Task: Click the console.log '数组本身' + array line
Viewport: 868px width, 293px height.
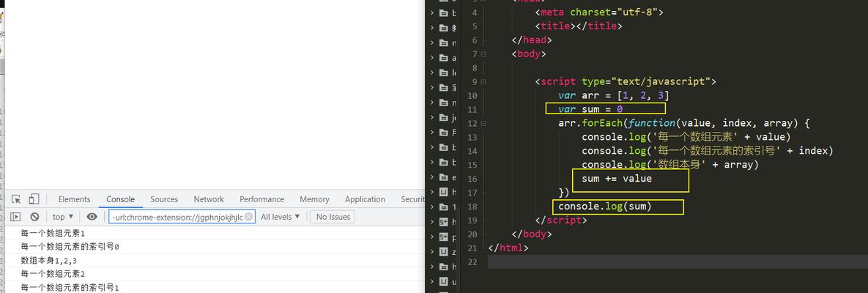Action: tap(670, 165)
